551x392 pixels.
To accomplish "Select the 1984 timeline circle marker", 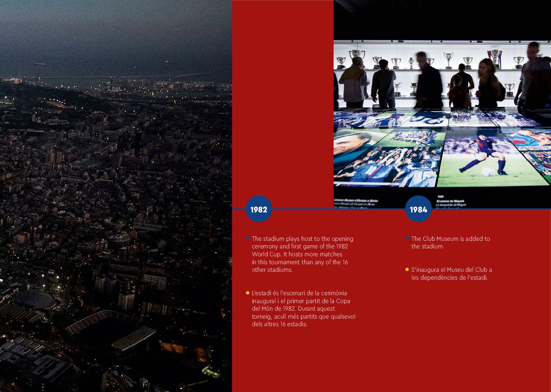I will [418, 209].
